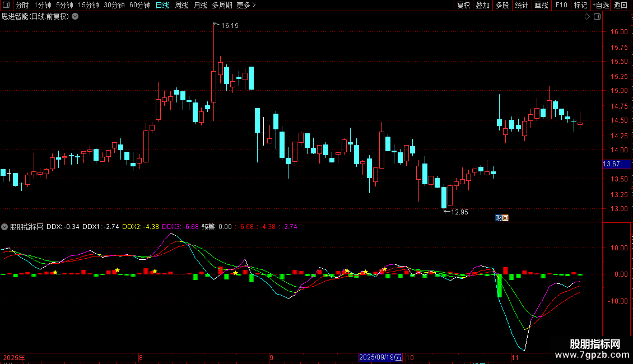Screen dimensions: 633x364
Task: Click the 12.95 low price label
Action: pyautogui.click(x=459, y=212)
